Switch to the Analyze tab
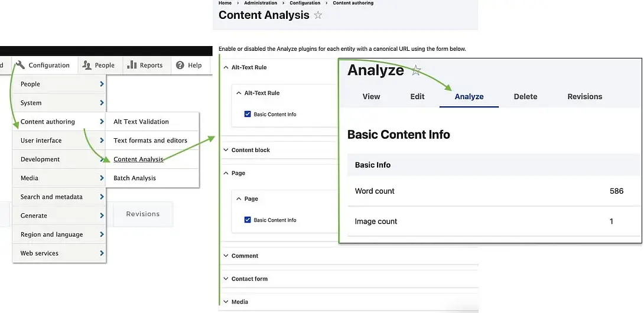Image resolution: width=644 pixels, height=313 pixels. pos(469,96)
